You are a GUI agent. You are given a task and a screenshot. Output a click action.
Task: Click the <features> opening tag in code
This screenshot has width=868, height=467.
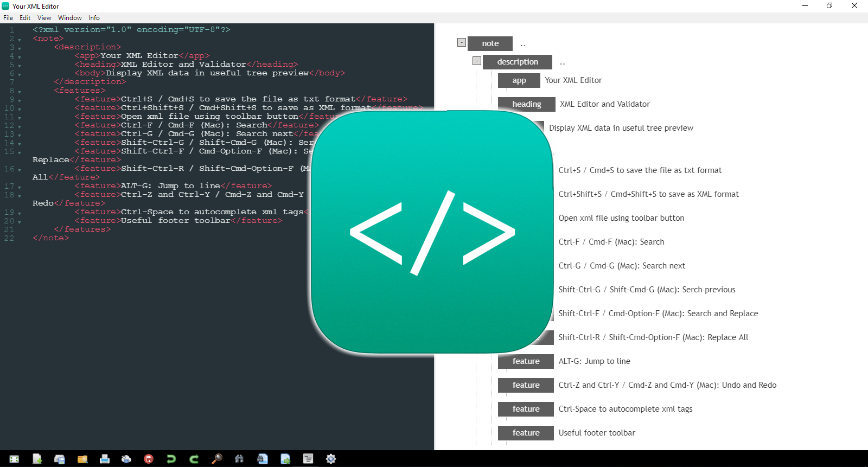(x=80, y=91)
